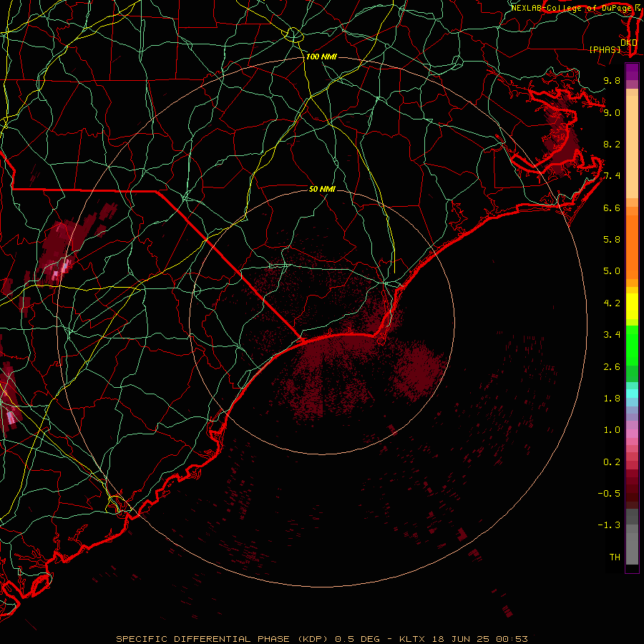This screenshot has height=644, width=644.
Task: Click the 0.2 value on the color scale
Action: pos(612,462)
